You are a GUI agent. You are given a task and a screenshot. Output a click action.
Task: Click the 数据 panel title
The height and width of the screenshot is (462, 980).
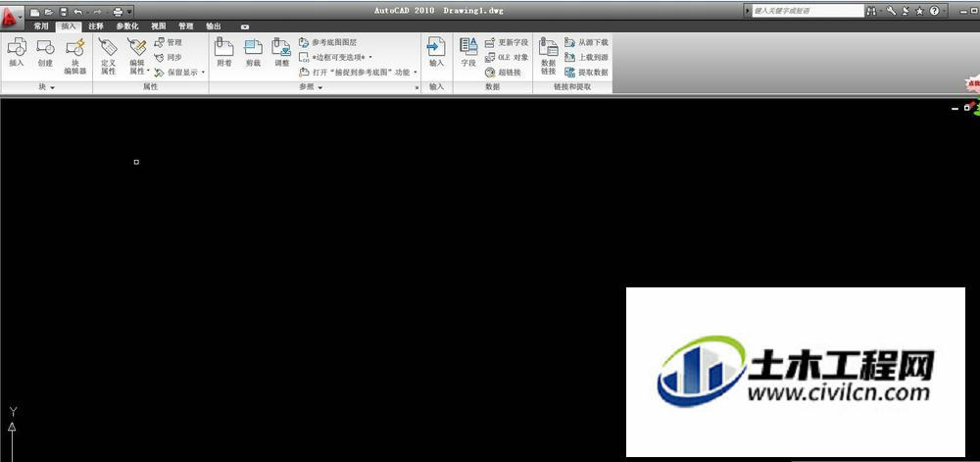coord(493,87)
